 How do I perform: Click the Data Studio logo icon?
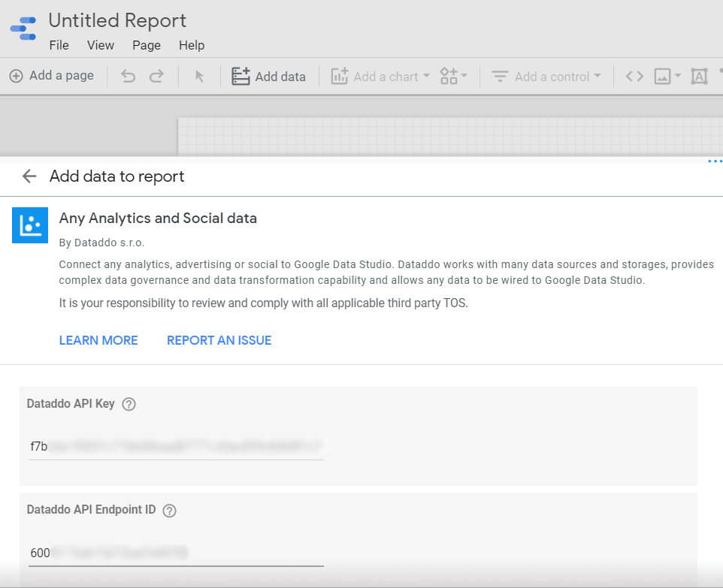click(x=23, y=29)
